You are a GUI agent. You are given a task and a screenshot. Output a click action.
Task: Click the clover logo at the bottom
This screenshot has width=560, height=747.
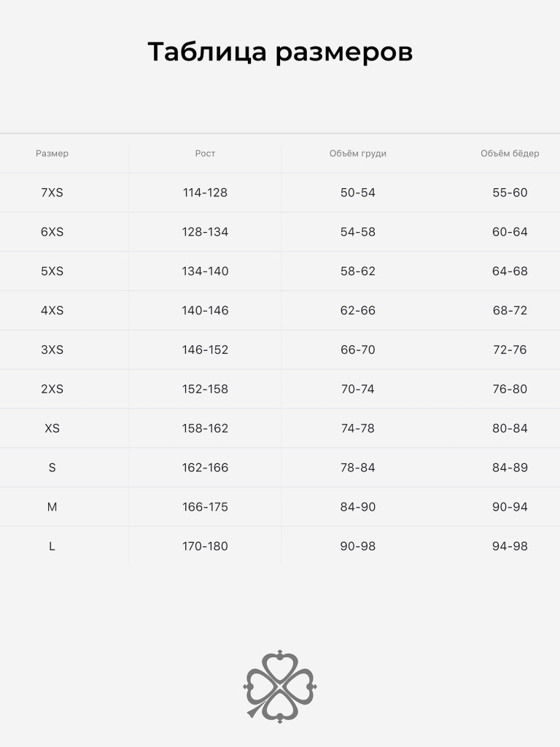(x=280, y=686)
